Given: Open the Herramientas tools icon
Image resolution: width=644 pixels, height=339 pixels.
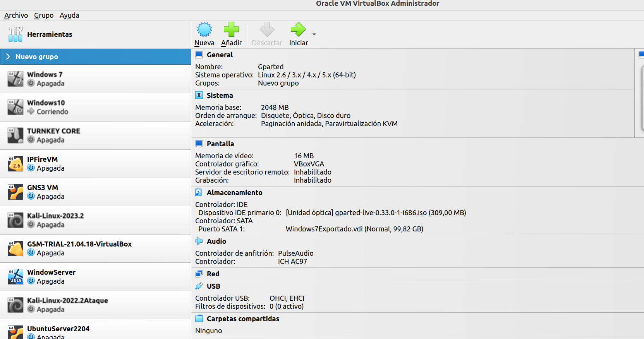Looking at the screenshot, I should click(x=15, y=34).
